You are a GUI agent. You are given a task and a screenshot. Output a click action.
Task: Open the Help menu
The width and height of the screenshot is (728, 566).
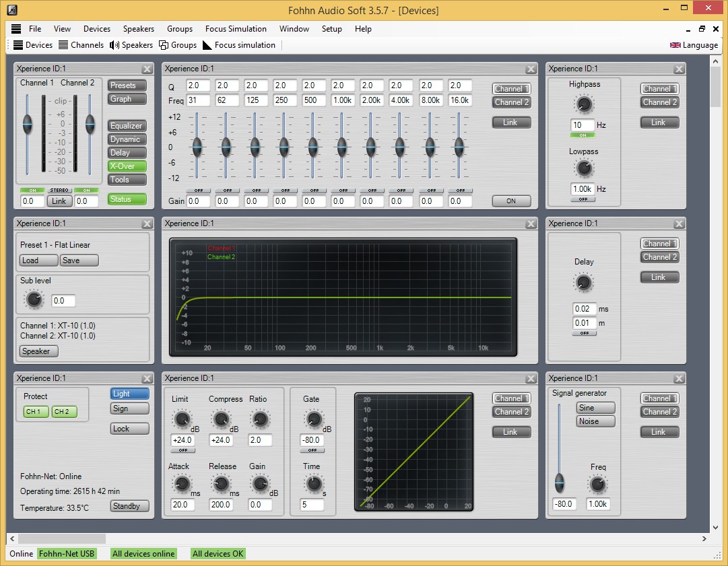363,29
